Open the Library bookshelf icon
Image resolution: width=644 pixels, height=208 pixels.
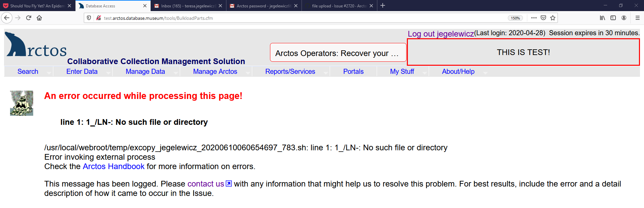[602, 18]
